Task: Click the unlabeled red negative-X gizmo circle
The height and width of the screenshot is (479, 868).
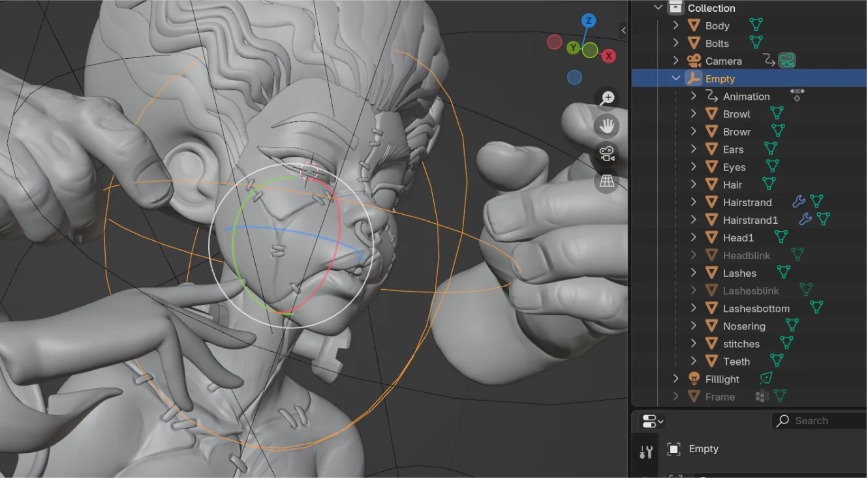Action: (554, 42)
